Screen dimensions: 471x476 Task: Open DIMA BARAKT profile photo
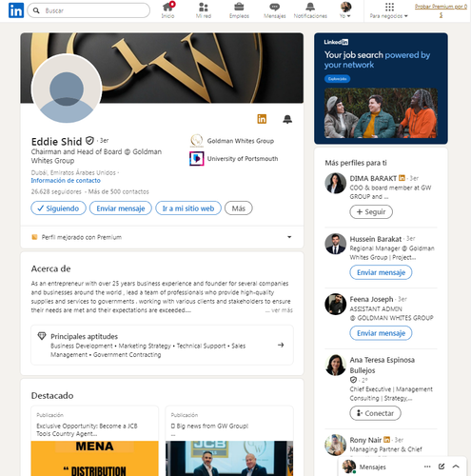point(336,183)
